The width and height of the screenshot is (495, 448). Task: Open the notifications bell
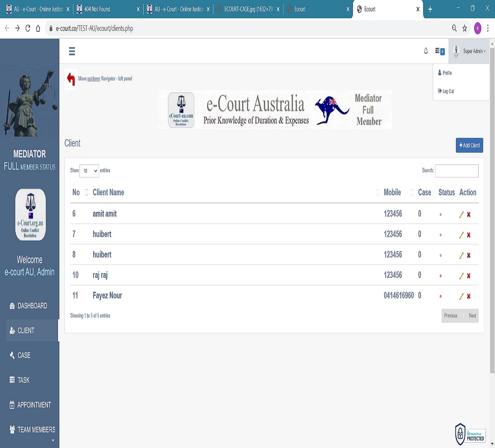(x=426, y=51)
